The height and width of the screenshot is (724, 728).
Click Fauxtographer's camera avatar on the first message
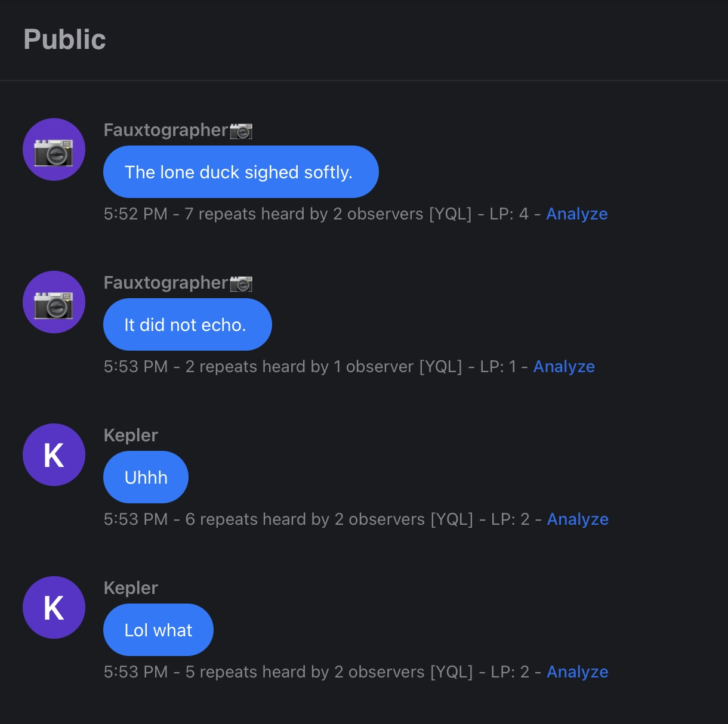coord(54,149)
